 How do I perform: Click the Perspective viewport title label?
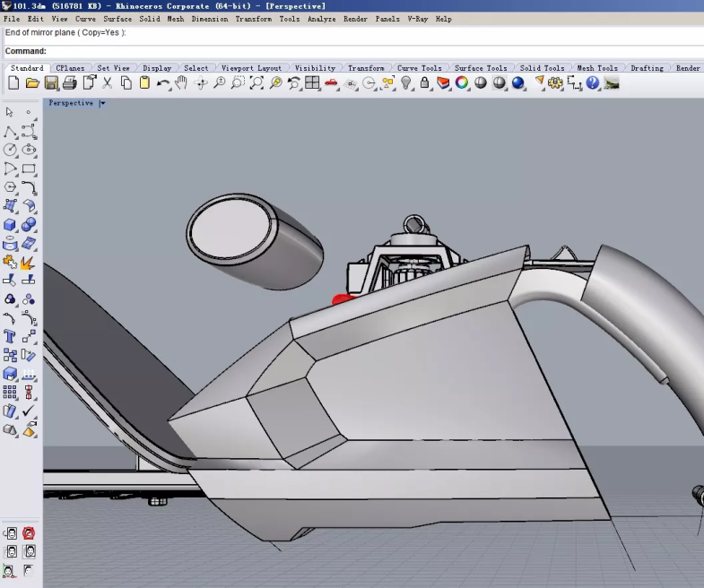coord(71,103)
